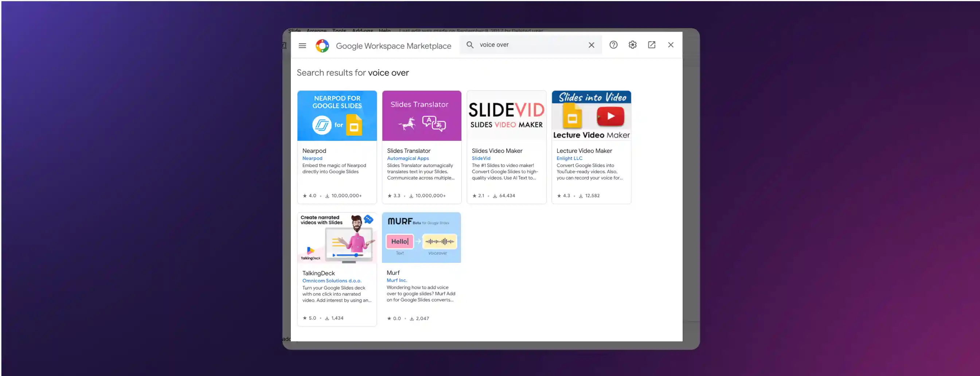Click the Lecture Video Maker title
This screenshot has width=980, height=376.
584,151
